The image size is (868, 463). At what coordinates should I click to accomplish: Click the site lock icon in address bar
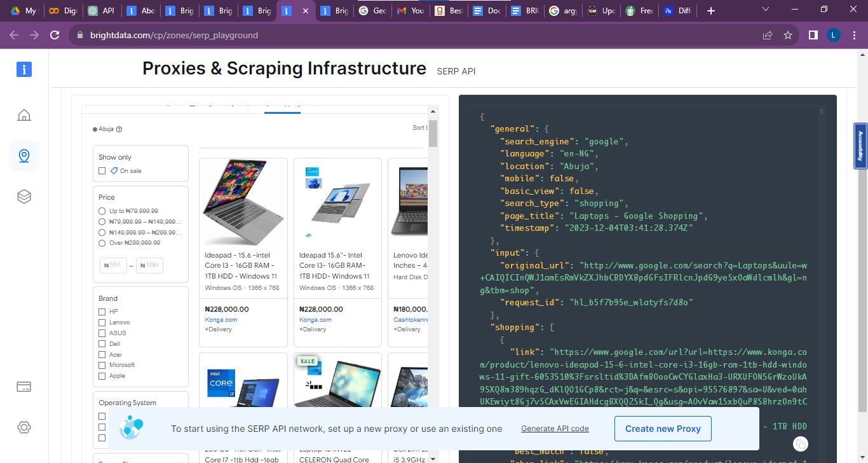80,35
